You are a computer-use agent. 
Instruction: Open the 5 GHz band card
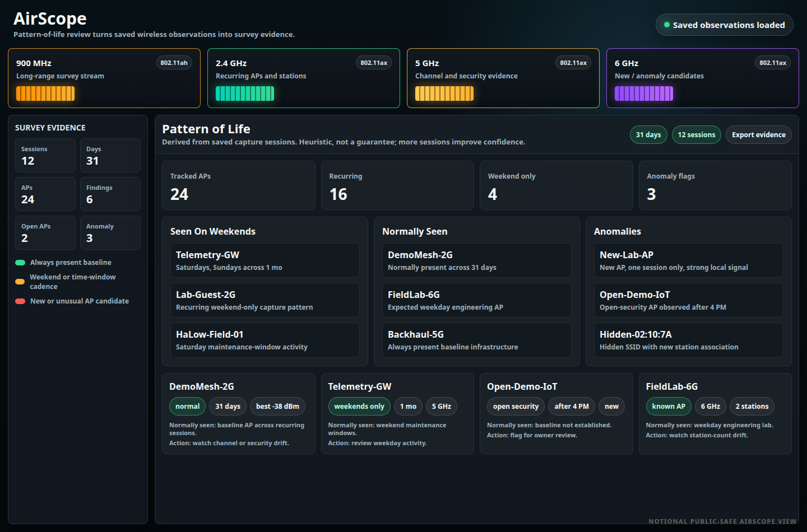pyautogui.click(x=503, y=78)
